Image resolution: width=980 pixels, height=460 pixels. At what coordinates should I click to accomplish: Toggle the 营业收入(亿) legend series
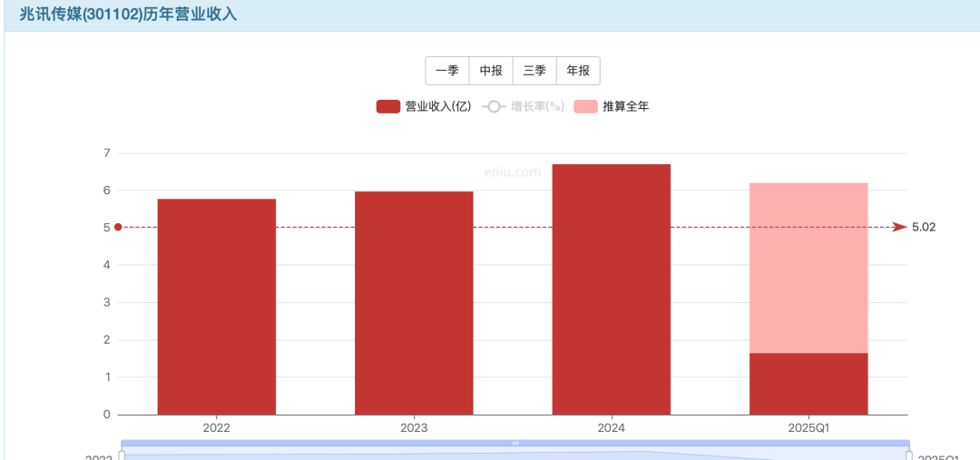tap(424, 106)
